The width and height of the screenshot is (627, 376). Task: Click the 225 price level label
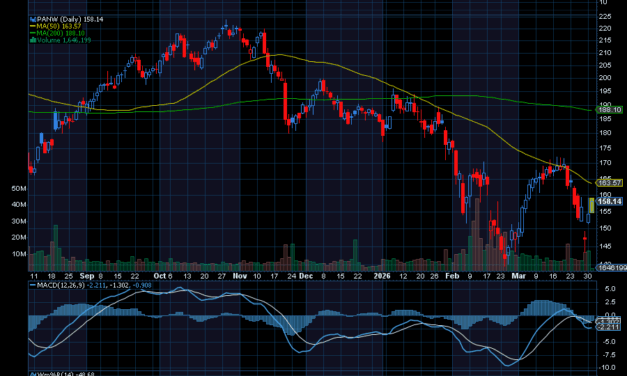tap(605, 16)
